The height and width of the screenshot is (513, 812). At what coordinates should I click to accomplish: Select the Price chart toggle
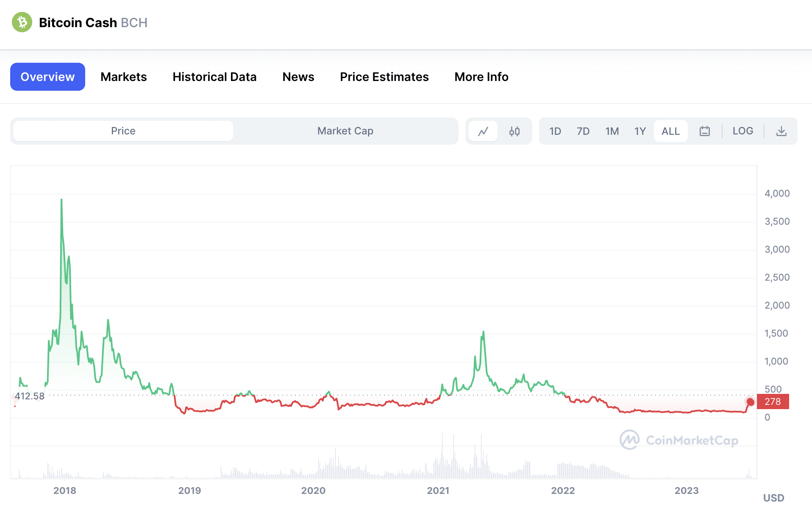click(x=123, y=131)
